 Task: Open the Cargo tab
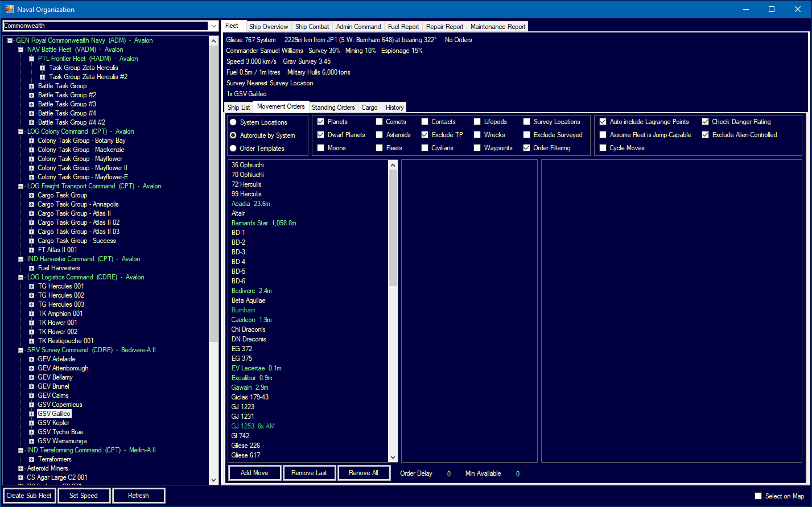tap(369, 108)
